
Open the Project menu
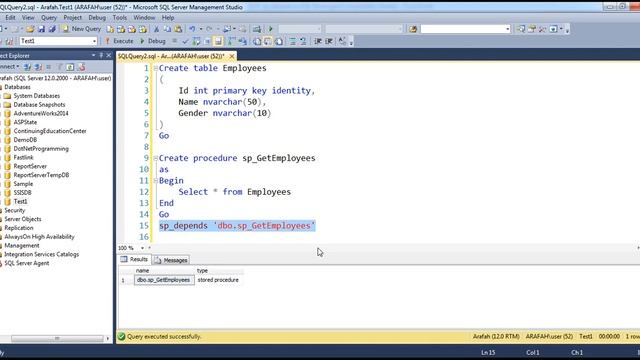(x=73, y=18)
